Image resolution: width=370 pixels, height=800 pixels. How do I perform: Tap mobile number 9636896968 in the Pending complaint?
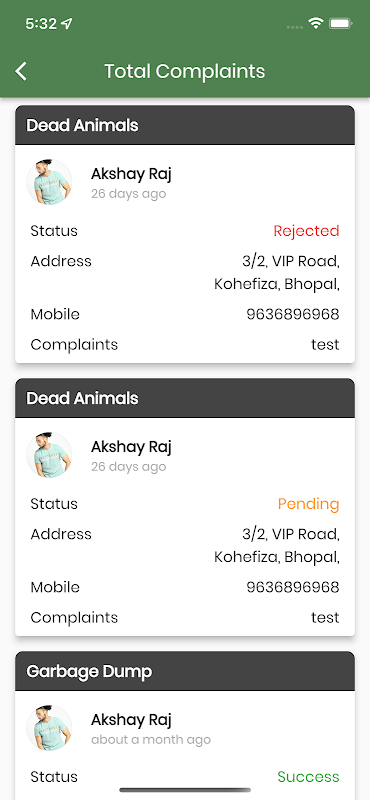293,587
